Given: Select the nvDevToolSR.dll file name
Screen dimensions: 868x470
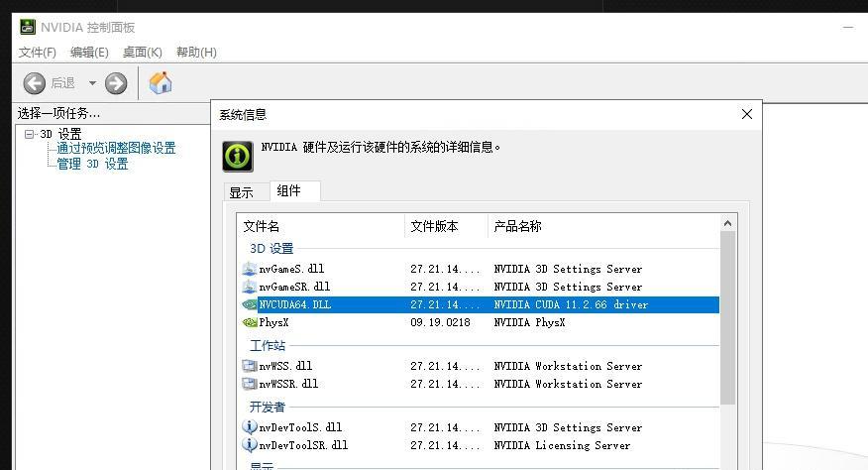Looking at the screenshot, I should click(303, 445).
